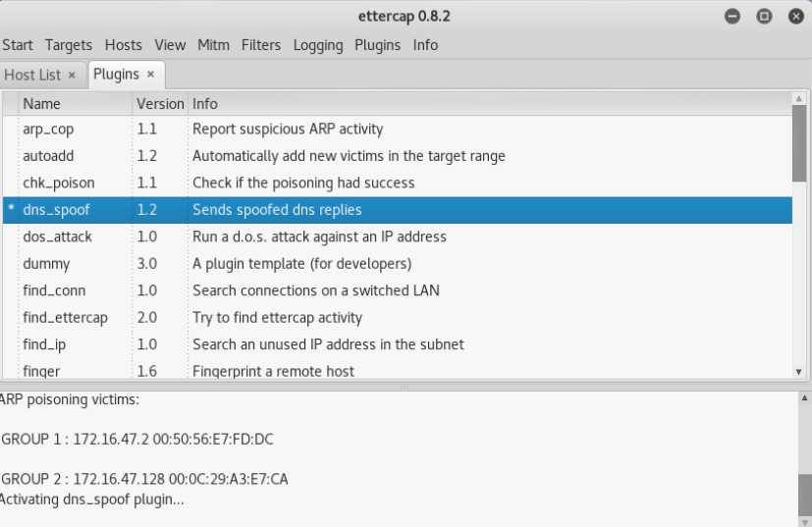Minimize the ettercap window
This screenshot has height=527, width=812.
point(731,17)
